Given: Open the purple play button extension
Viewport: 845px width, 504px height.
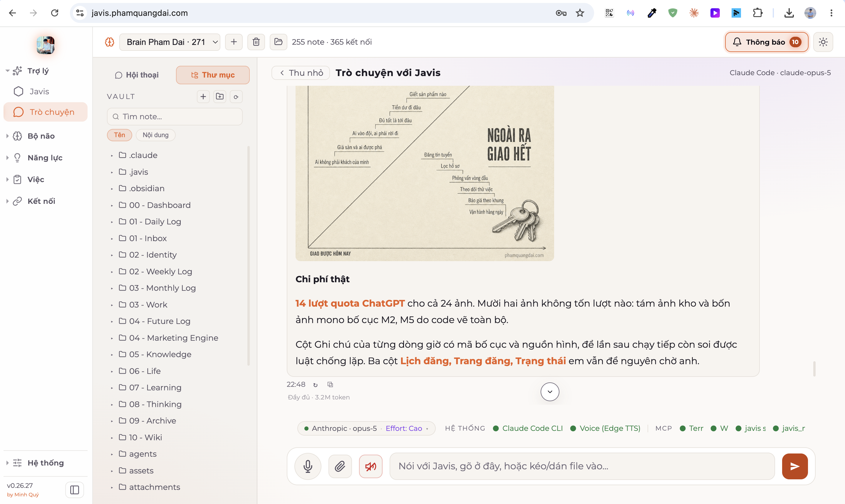Looking at the screenshot, I should [x=715, y=13].
